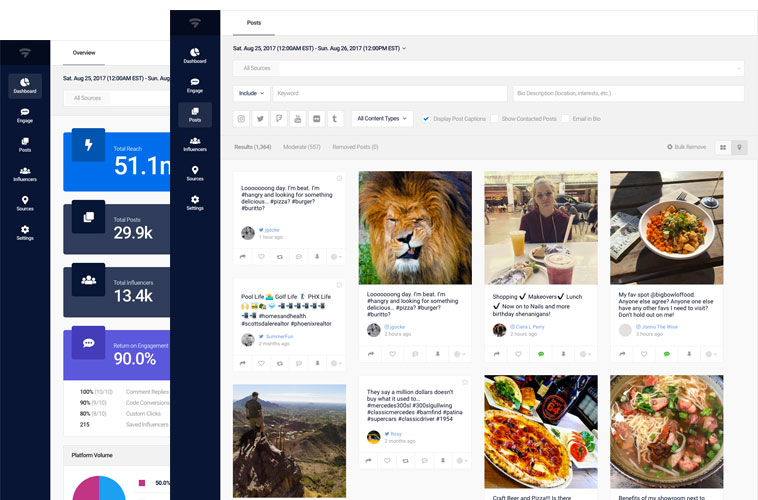Pin the SummerFun Pool Life post
This screenshot has width=758, height=500.
pyautogui.click(x=317, y=363)
